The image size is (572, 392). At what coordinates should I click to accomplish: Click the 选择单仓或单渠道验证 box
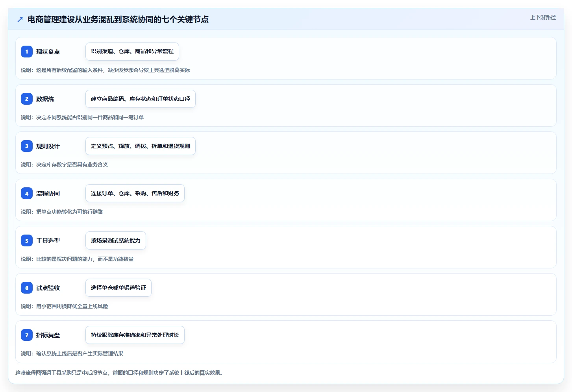[118, 288]
